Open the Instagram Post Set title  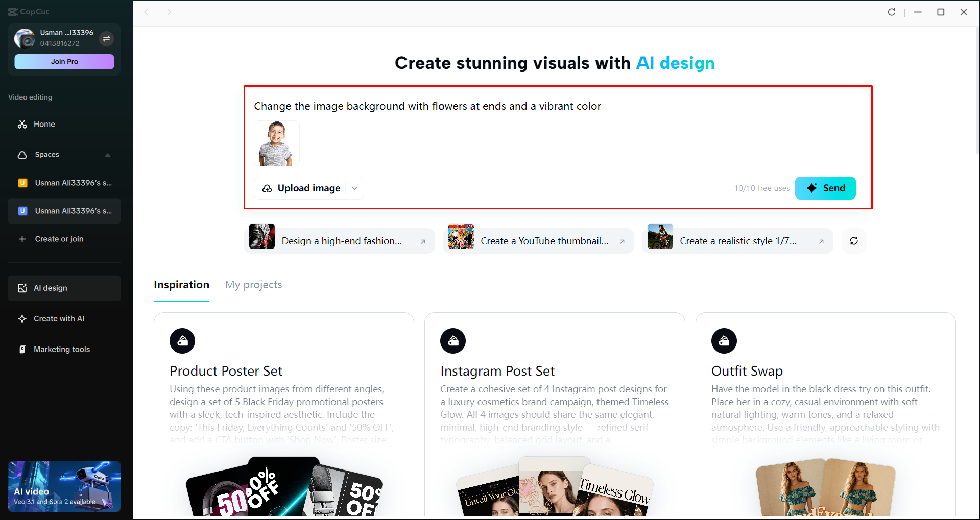click(497, 371)
